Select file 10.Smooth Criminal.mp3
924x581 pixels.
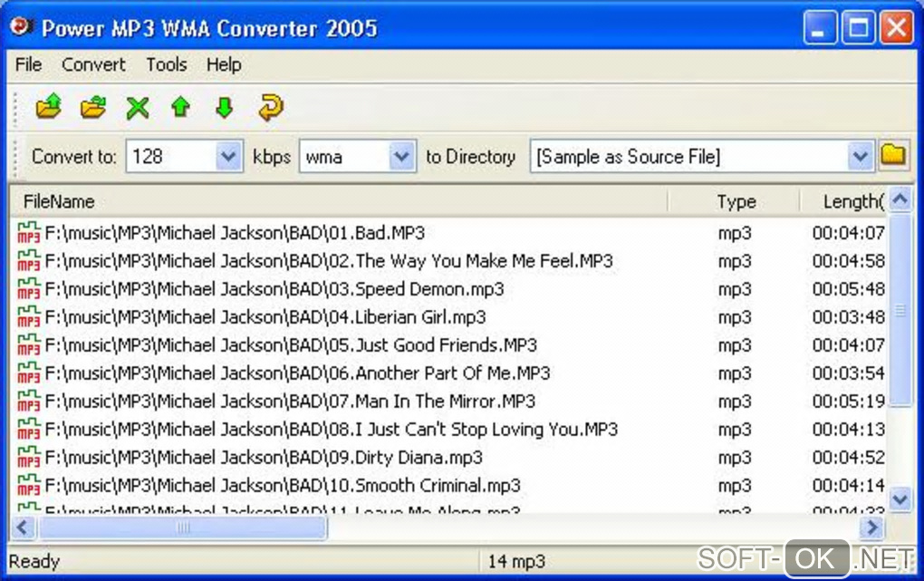pos(283,486)
